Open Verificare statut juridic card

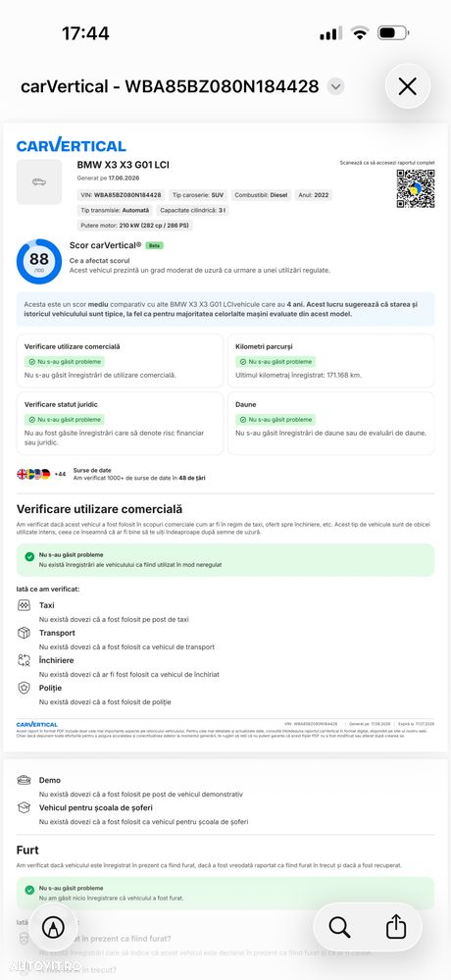pyautogui.click(x=120, y=423)
